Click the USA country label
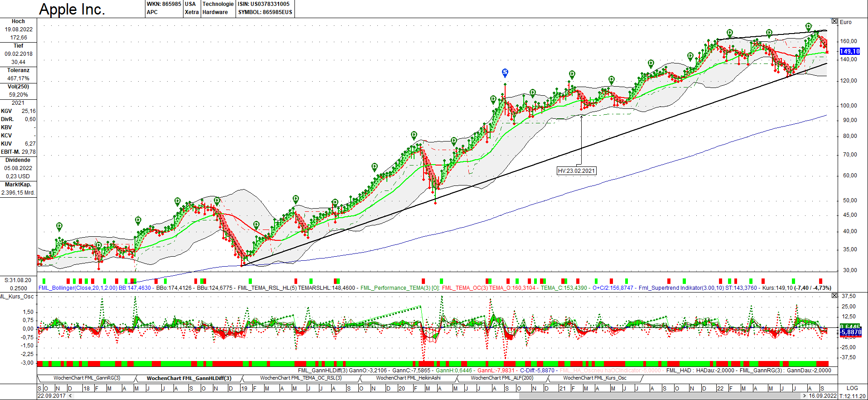 click(x=190, y=4)
